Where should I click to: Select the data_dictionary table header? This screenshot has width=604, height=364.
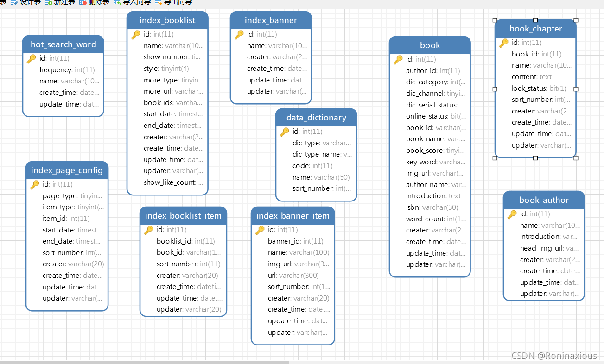[316, 118]
